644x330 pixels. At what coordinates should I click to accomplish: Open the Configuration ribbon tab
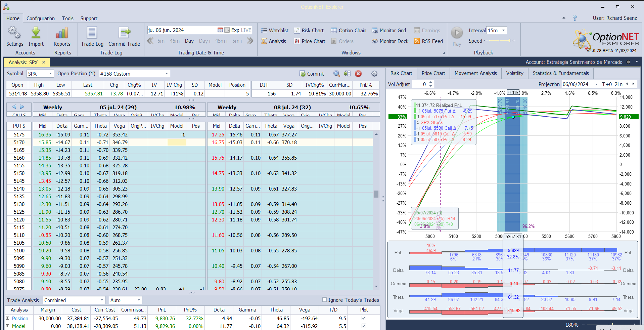click(x=40, y=18)
